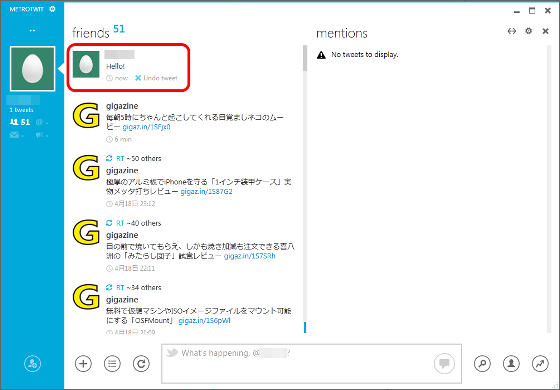Open the @ mentions counter in sidebar
The image size is (560, 390).
(x=42, y=122)
